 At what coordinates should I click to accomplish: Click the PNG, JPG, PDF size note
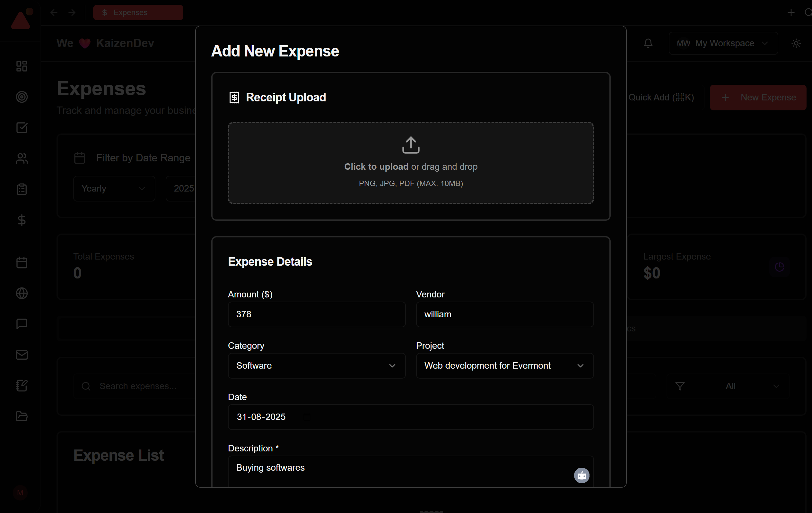pyautogui.click(x=411, y=184)
